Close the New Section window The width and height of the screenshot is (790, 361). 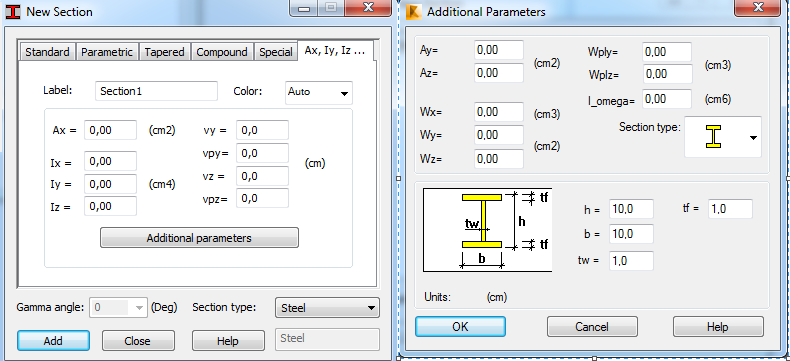(368, 7)
